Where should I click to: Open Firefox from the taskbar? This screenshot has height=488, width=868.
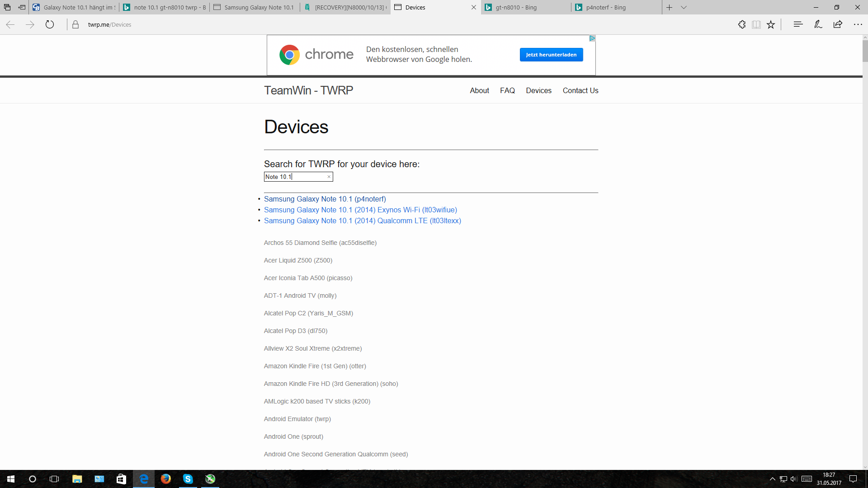pos(165,479)
